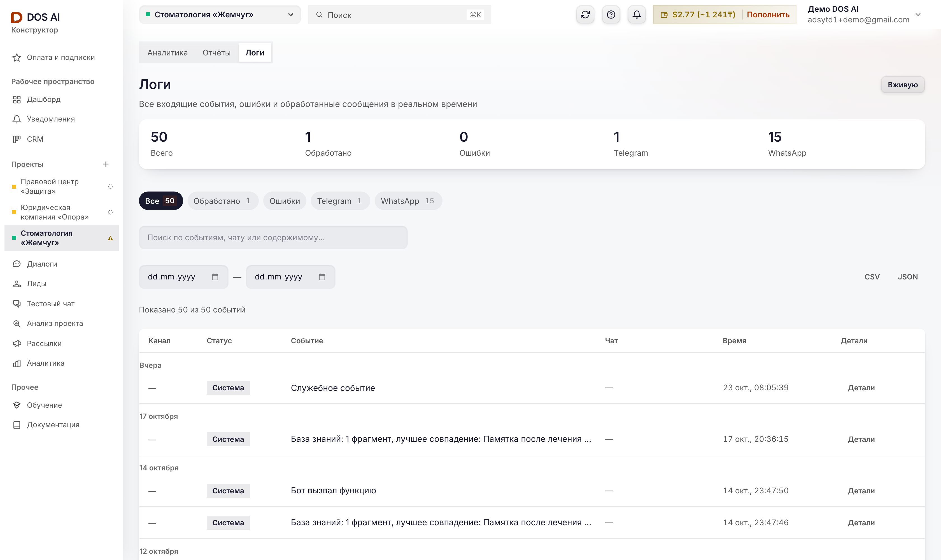Image resolution: width=941 pixels, height=560 pixels.
Task: Filter logs by WhatsApp chip
Action: 408,201
